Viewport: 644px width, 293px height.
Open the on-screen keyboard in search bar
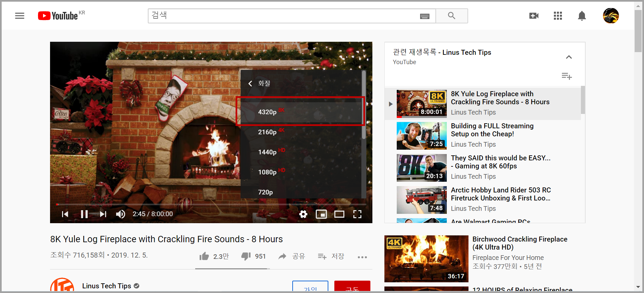(424, 16)
